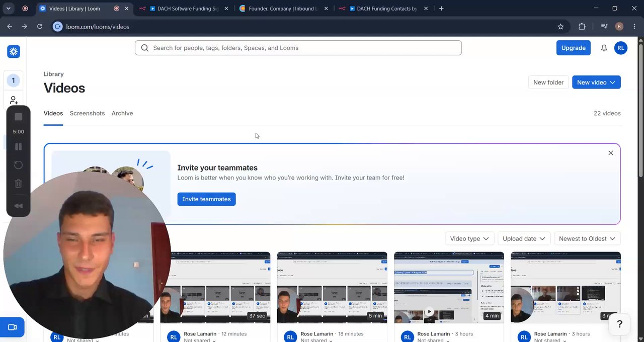Screen dimensions: 644x342
Task: Click the Library breadcrumb link
Action: coord(53,74)
